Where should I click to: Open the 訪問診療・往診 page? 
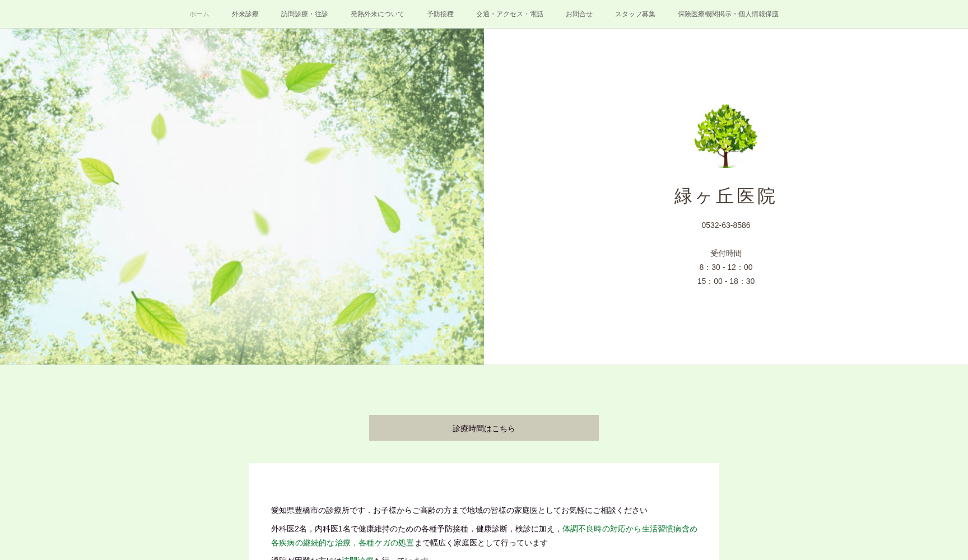pyautogui.click(x=304, y=14)
